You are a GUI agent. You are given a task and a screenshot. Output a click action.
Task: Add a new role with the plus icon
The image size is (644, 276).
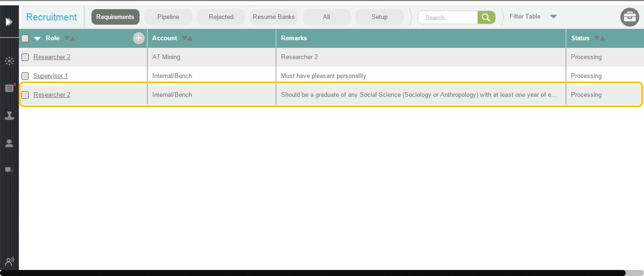(x=138, y=38)
